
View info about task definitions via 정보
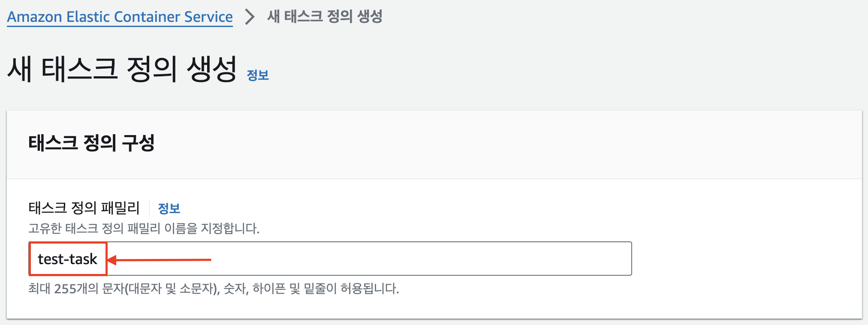168,209
